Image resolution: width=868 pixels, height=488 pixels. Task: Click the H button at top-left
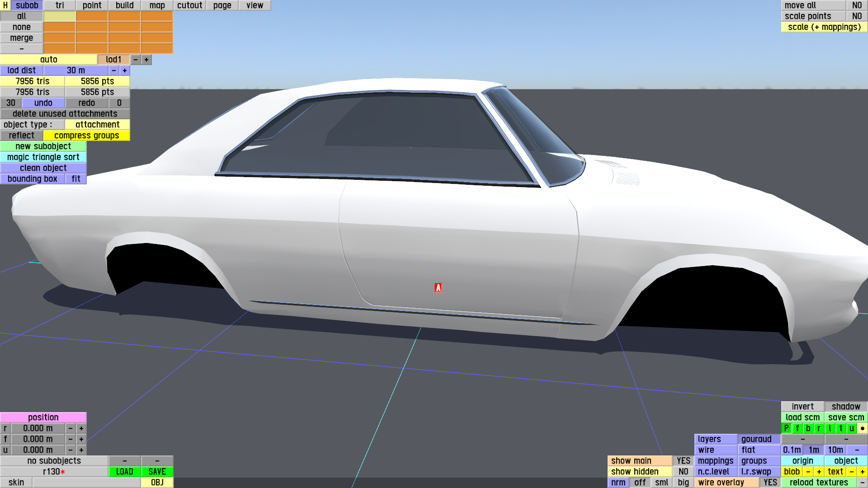click(5, 5)
